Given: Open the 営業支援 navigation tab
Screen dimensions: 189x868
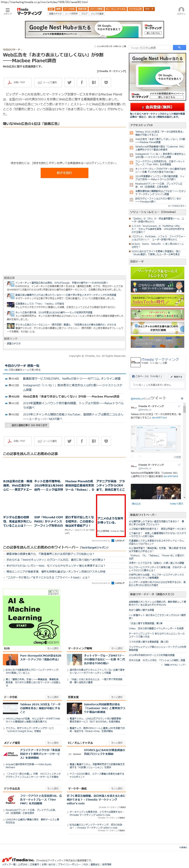Looking at the screenshot, I should (x=82, y=9).
